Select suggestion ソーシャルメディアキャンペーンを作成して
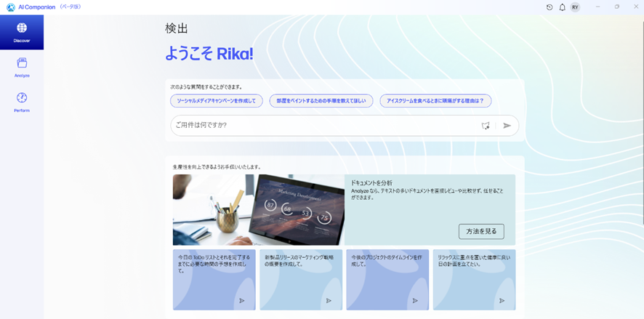Screen dimensions: 644x319 pyautogui.click(x=217, y=100)
